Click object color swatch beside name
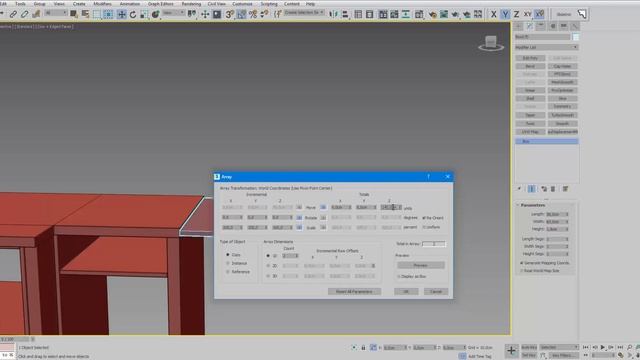The image size is (640, 360). (576, 37)
